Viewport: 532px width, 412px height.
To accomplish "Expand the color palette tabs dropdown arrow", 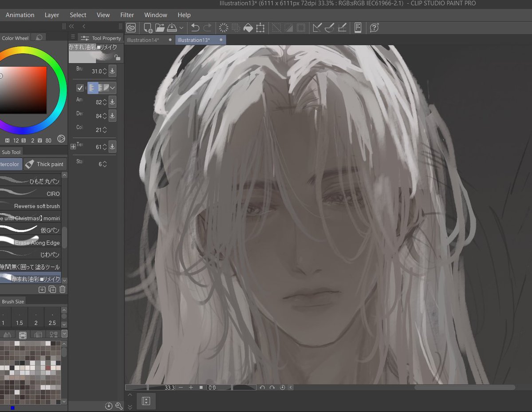I will coord(64,334).
